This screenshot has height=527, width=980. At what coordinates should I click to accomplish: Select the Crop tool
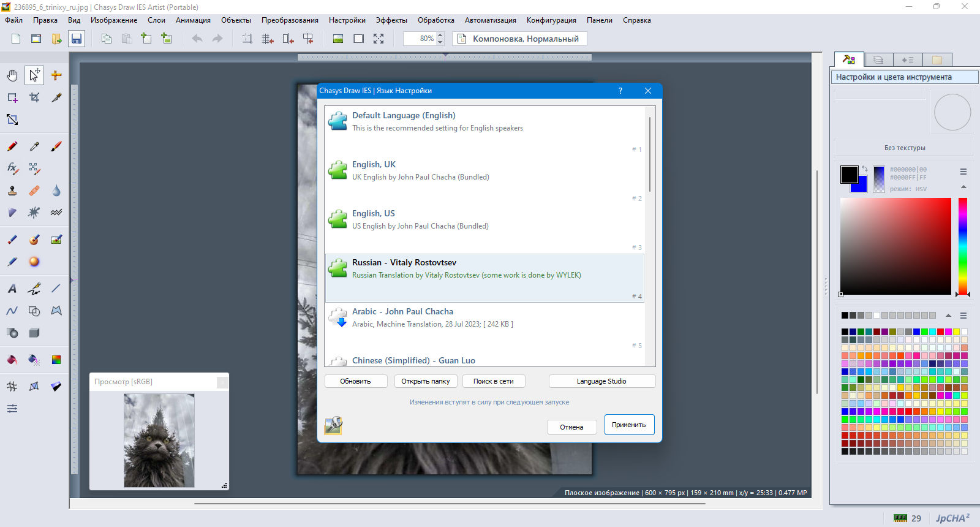pos(34,97)
